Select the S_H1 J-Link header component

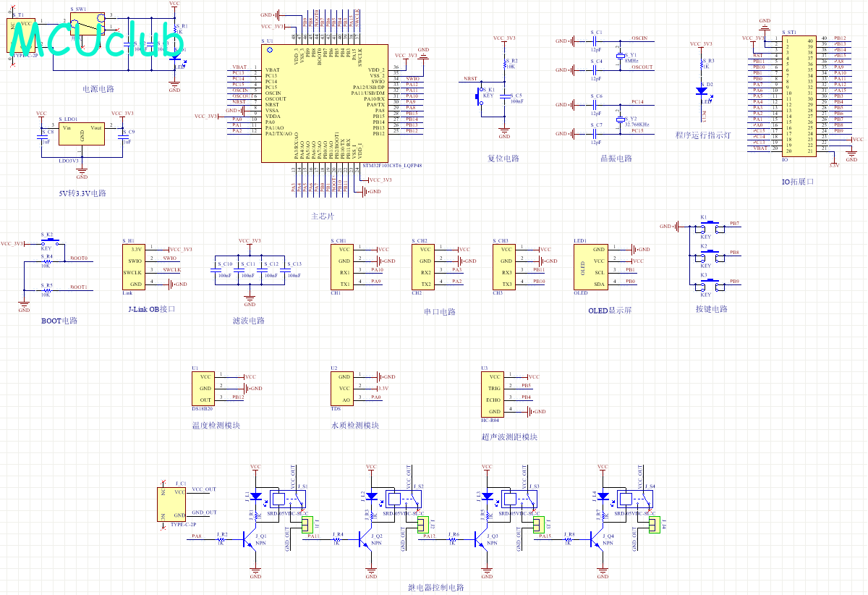tap(134, 266)
